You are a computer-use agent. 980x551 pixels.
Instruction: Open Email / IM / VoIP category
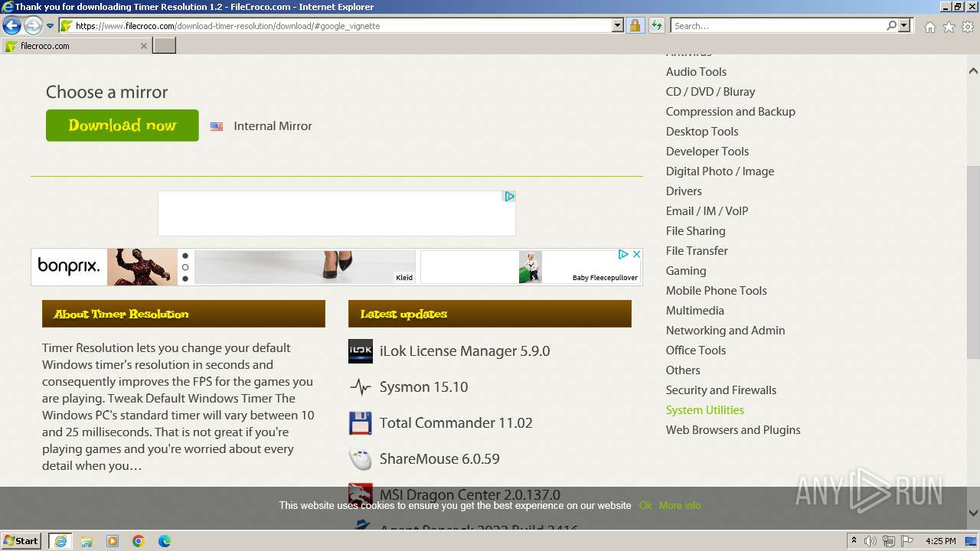click(x=707, y=211)
